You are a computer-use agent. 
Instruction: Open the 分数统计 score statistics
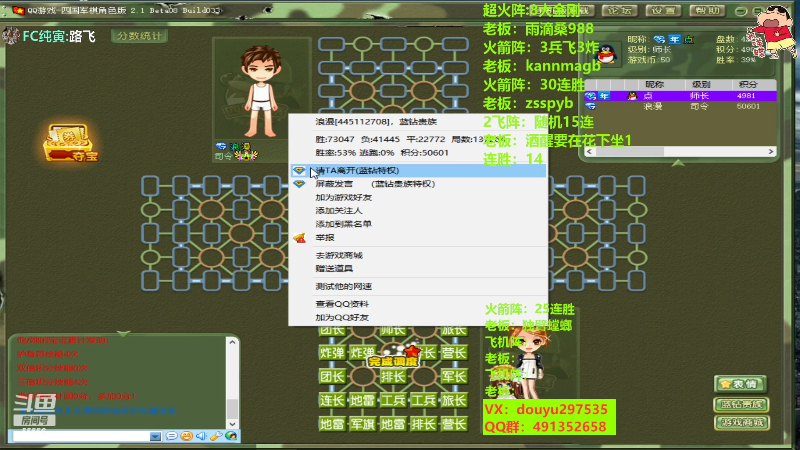tap(139, 36)
